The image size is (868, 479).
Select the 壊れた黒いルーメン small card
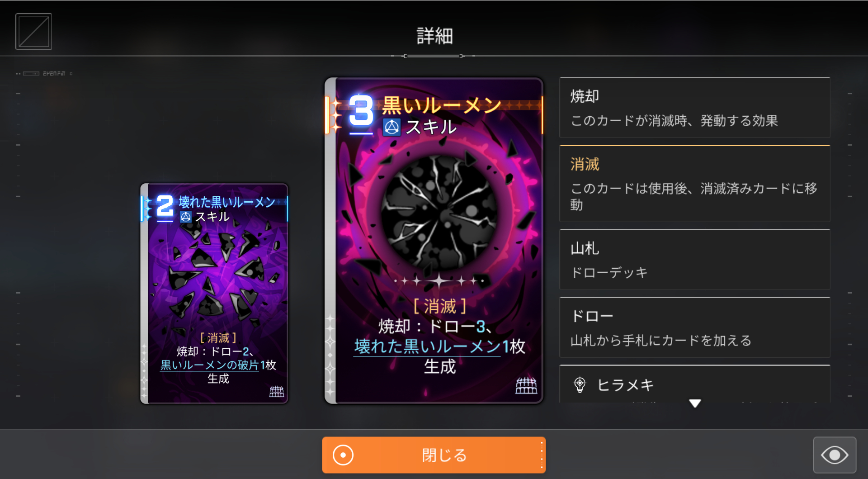214,294
